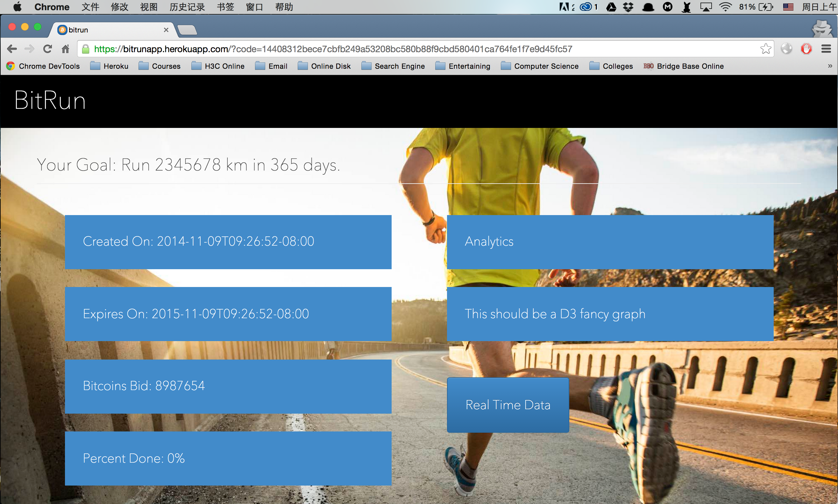Click the red stop-hand extension icon
This screenshot has width=838, height=504.
coord(806,49)
